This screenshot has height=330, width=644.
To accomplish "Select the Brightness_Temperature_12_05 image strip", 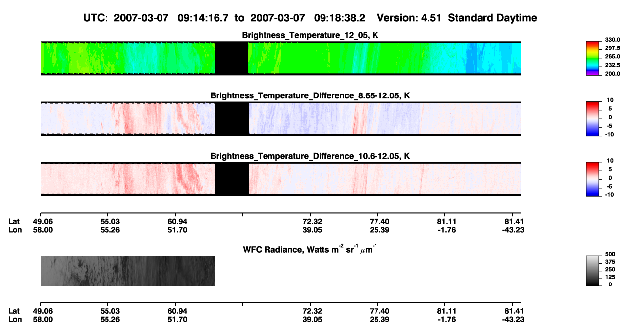I will [x=280, y=58].
